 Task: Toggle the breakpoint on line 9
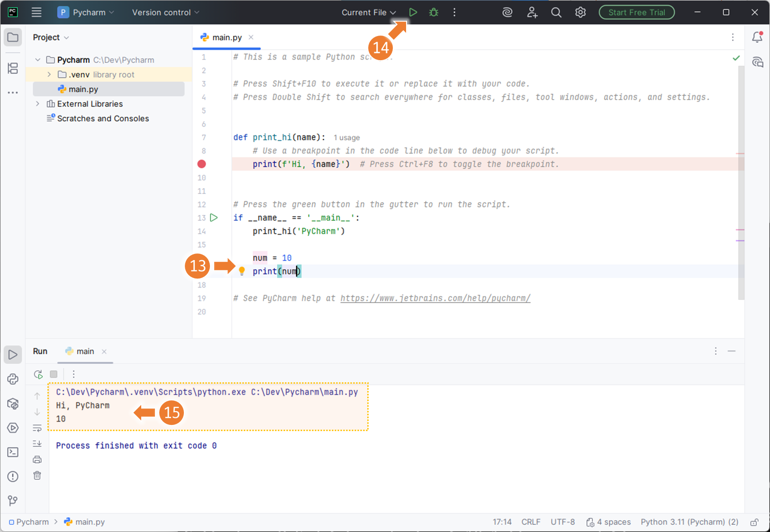pyautogui.click(x=201, y=164)
